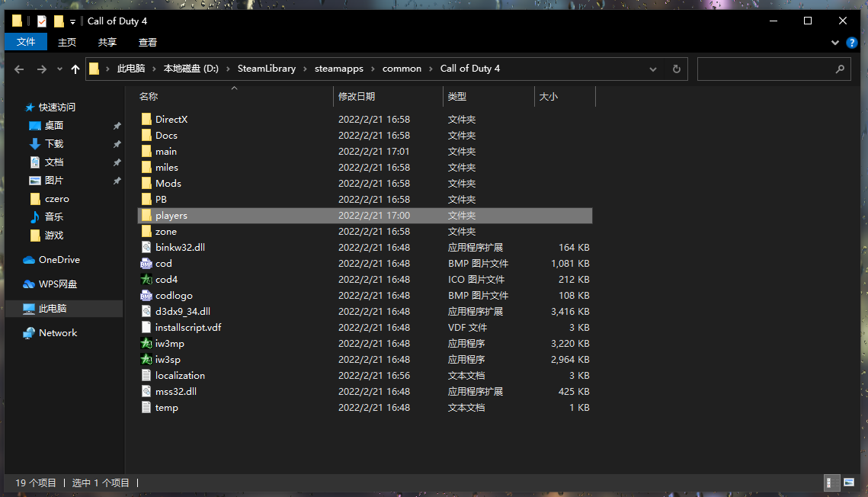The image size is (868, 497).
Task: Go back with the left arrow
Action: click(x=19, y=69)
